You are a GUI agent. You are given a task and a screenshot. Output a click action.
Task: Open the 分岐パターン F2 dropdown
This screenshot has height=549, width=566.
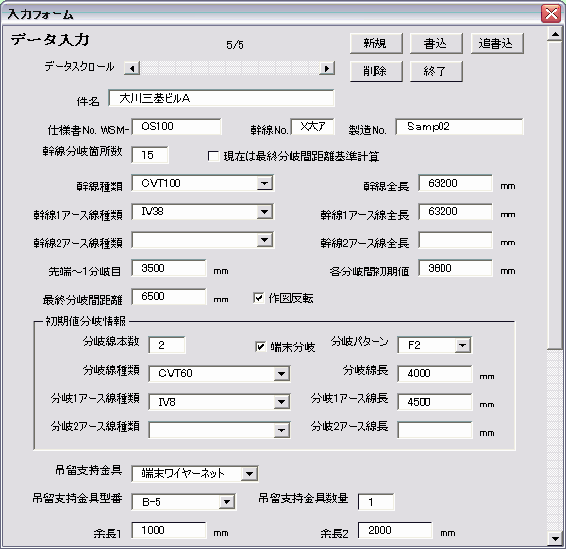click(x=462, y=345)
